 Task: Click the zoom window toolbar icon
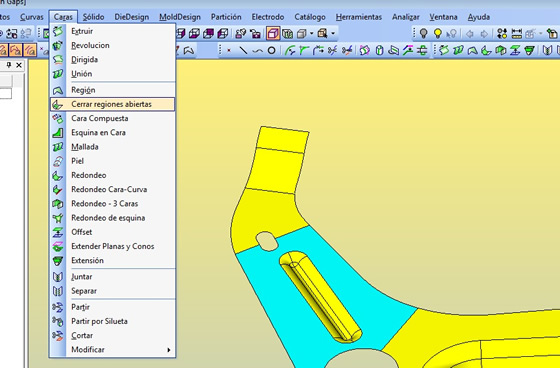322,34
